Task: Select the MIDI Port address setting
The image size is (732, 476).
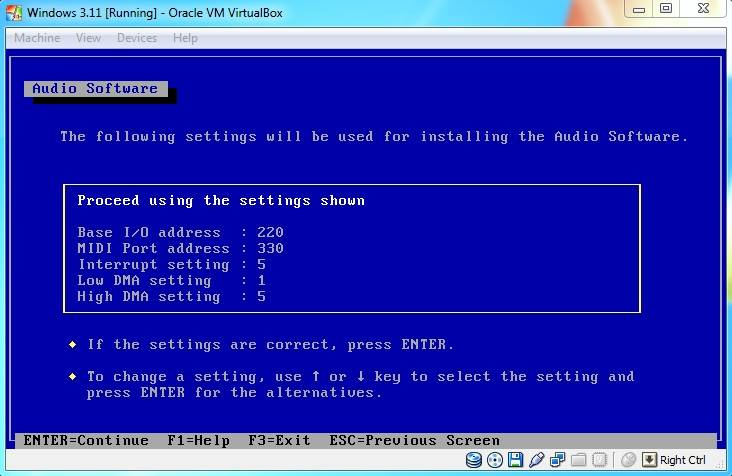Action: click(x=180, y=249)
